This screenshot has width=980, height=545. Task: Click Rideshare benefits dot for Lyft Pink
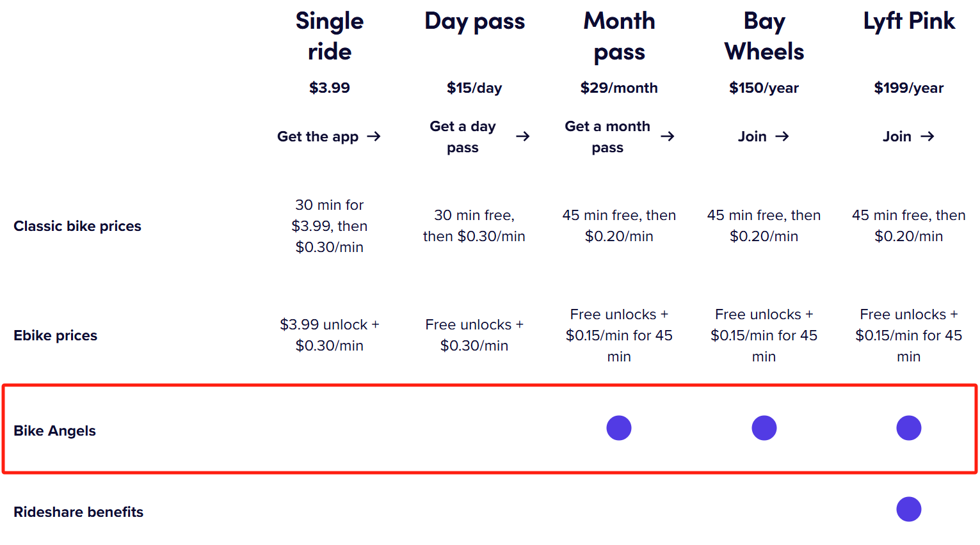click(x=908, y=509)
